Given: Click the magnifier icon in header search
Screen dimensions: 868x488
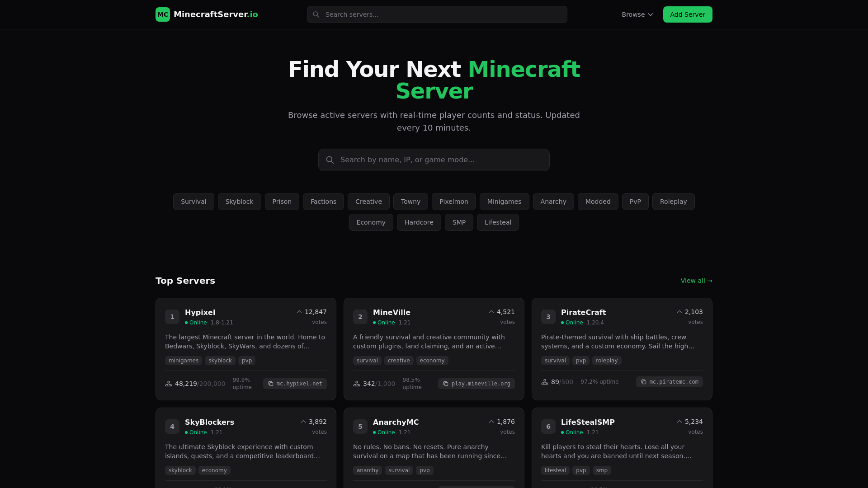Looking at the screenshot, I should [x=316, y=14].
